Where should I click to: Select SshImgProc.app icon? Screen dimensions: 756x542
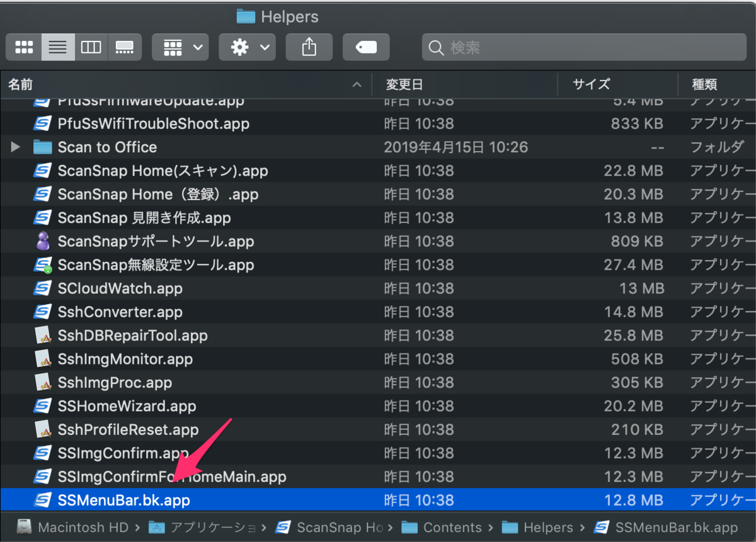click(42, 383)
